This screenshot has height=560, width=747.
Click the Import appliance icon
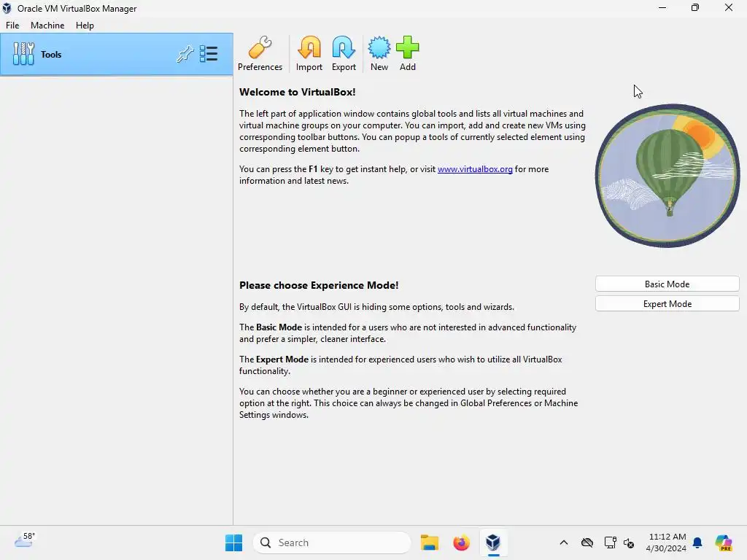pos(309,47)
